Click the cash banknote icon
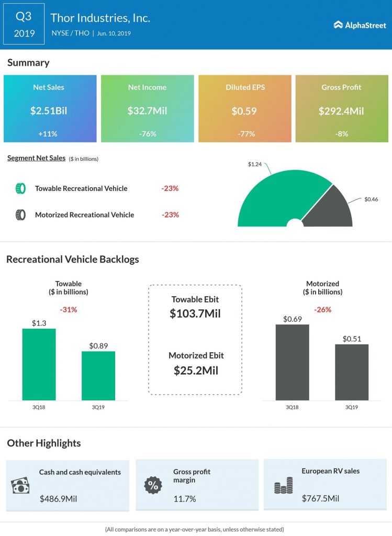The width and height of the screenshot is (392, 536). coord(20,485)
